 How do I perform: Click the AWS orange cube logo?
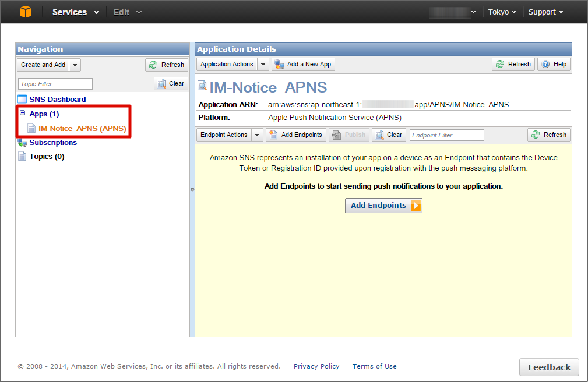(x=26, y=12)
